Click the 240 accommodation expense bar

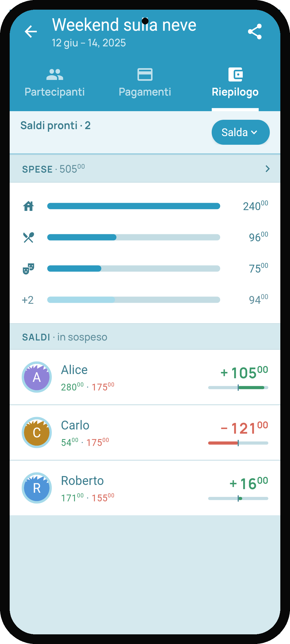pyautogui.click(x=134, y=206)
